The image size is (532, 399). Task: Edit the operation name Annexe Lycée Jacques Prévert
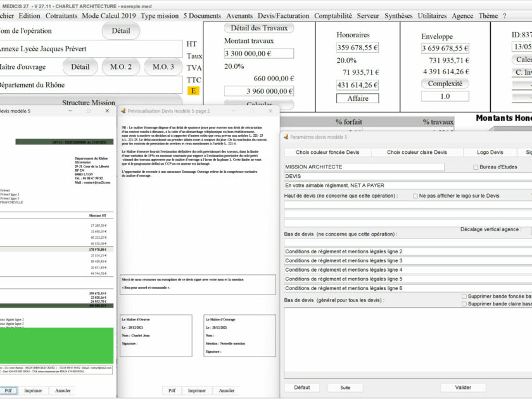click(x=91, y=49)
